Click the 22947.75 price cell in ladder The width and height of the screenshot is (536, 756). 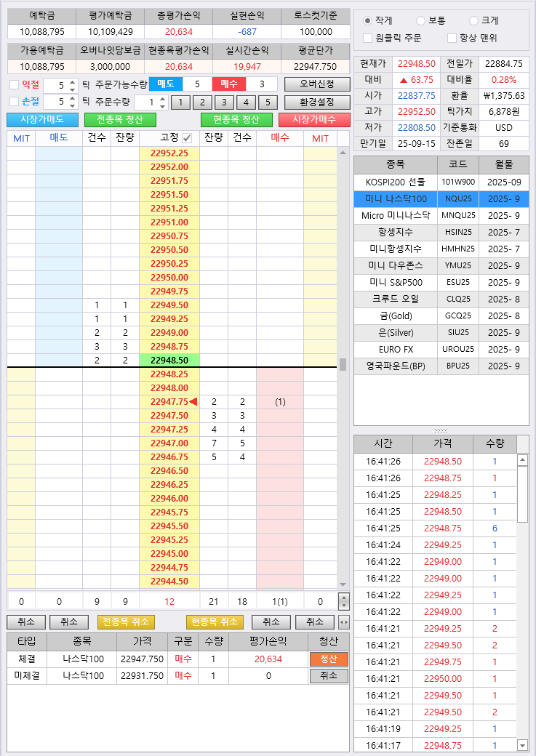[169, 401]
